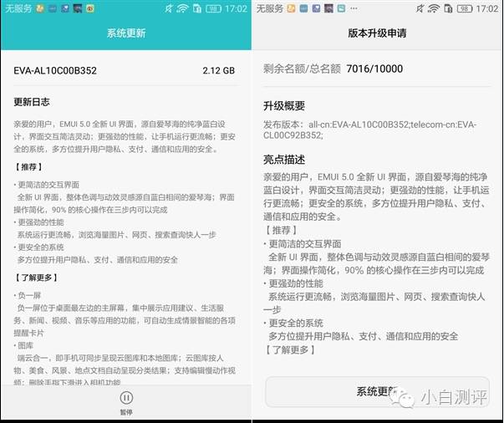
Task: Tap the muted bell icon in the 版本升级申请 status bar
Action: 420,8
